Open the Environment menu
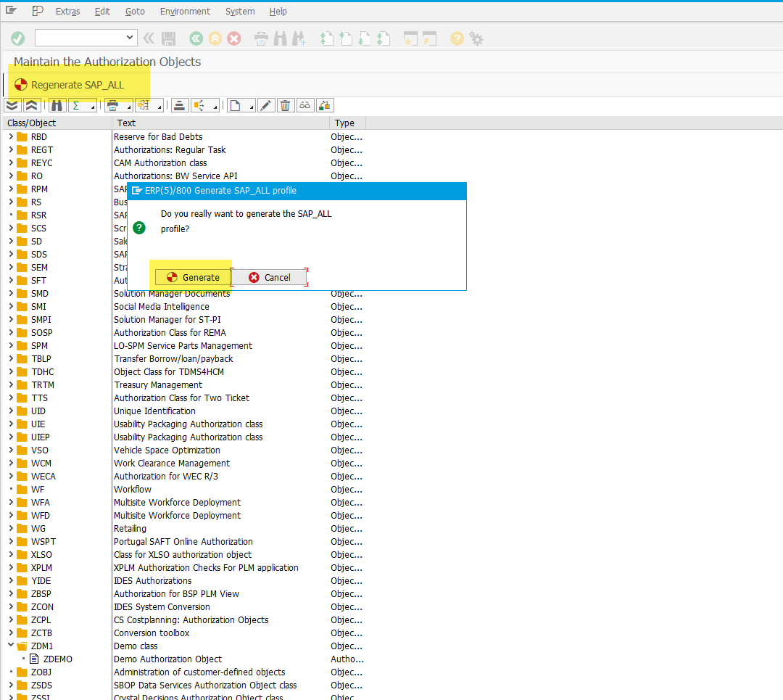This screenshot has width=783, height=700. (185, 11)
